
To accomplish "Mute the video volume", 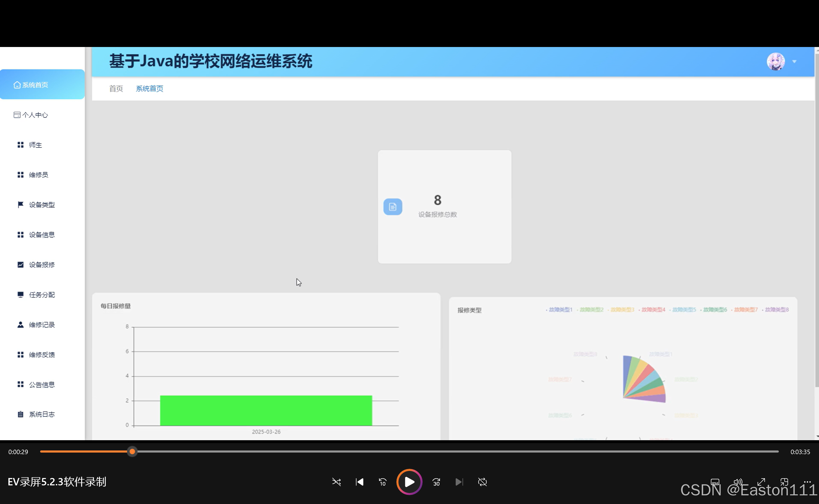I will coord(738,482).
